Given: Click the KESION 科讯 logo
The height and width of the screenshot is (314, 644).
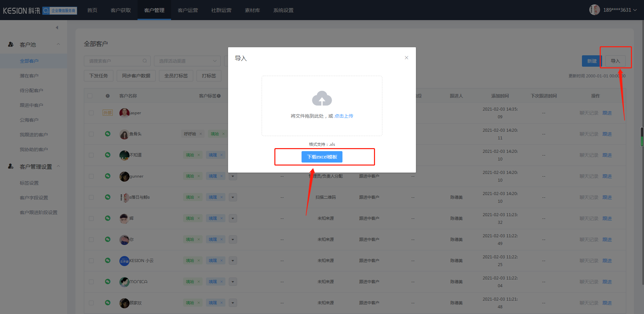Looking at the screenshot, I should point(21,11).
